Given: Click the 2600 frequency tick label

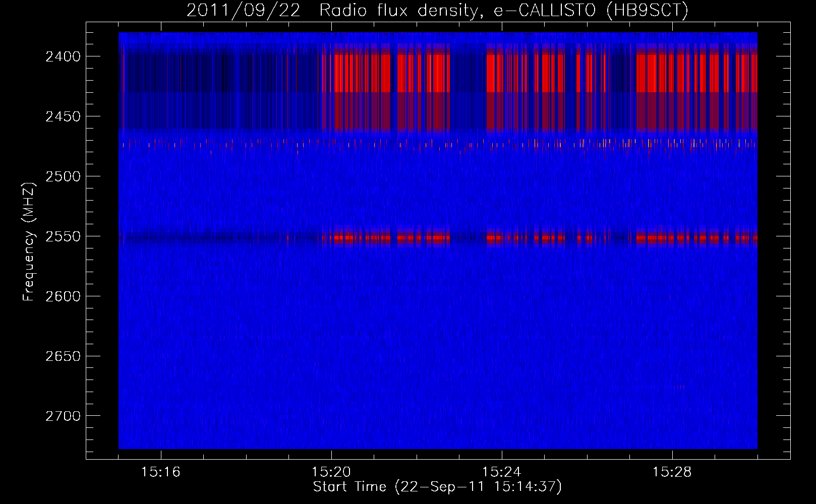Looking at the screenshot, I should pyautogui.click(x=63, y=296).
